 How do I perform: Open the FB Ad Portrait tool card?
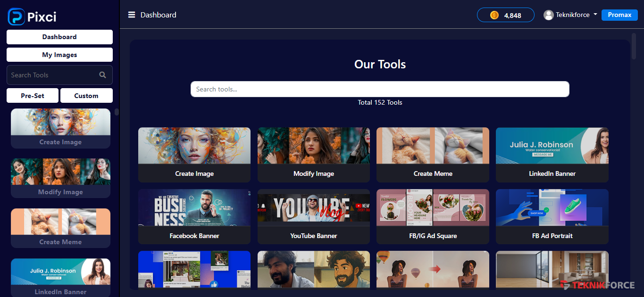click(x=552, y=217)
